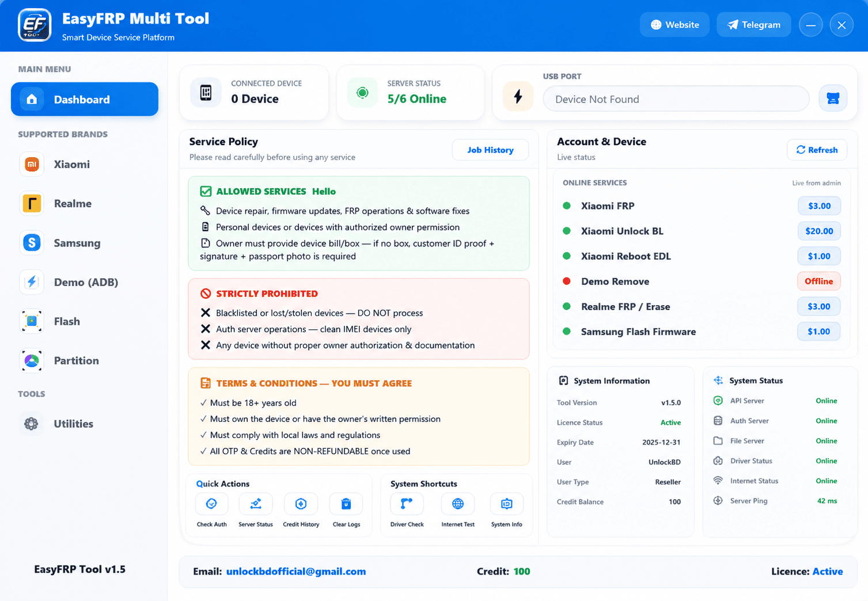Image resolution: width=868 pixels, height=601 pixels.
Task: Click the Server Status green icon
Action: pos(362,93)
